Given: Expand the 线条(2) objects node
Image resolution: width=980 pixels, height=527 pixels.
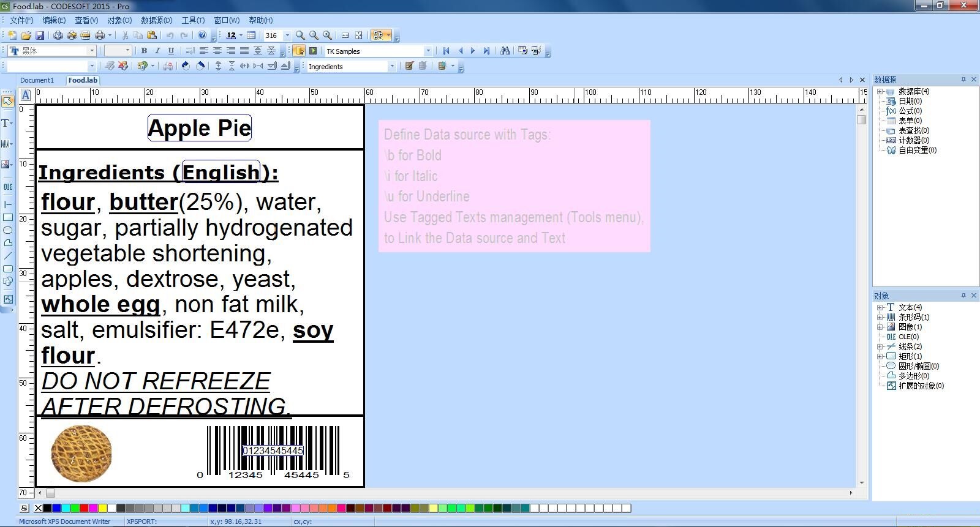Looking at the screenshot, I should pyautogui.click(x=880, y=346).
